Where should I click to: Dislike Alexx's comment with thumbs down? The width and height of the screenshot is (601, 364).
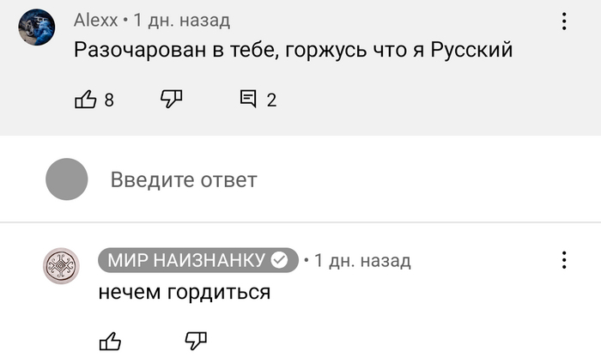click(172, 100)
